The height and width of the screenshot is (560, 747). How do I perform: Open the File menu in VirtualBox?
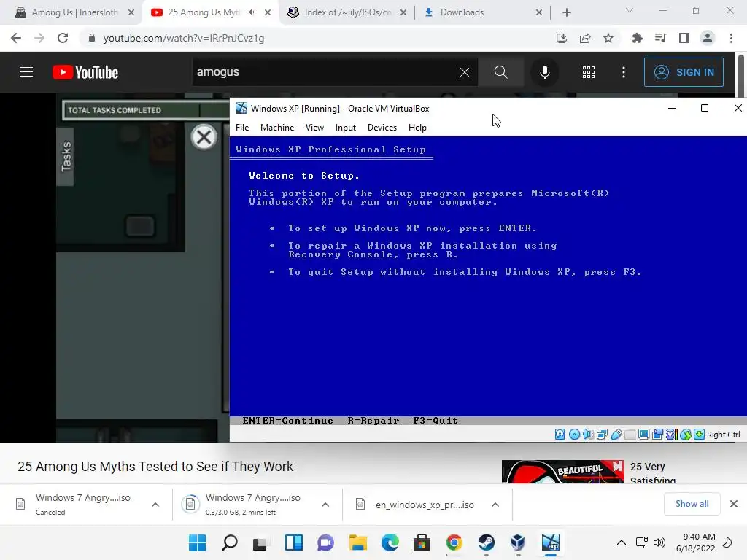point(242,128)
